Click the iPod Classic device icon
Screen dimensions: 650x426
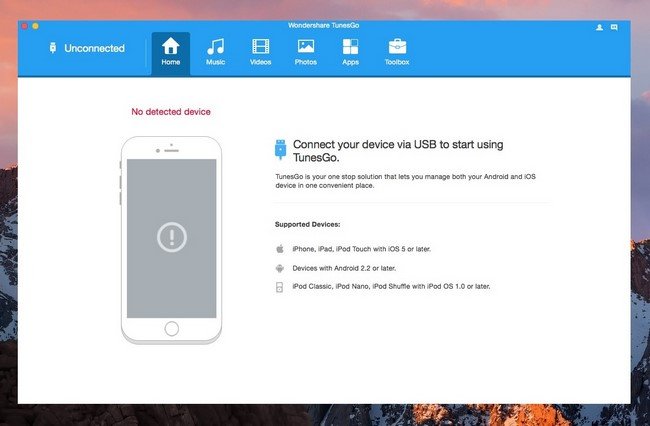[x=280, y=287]
